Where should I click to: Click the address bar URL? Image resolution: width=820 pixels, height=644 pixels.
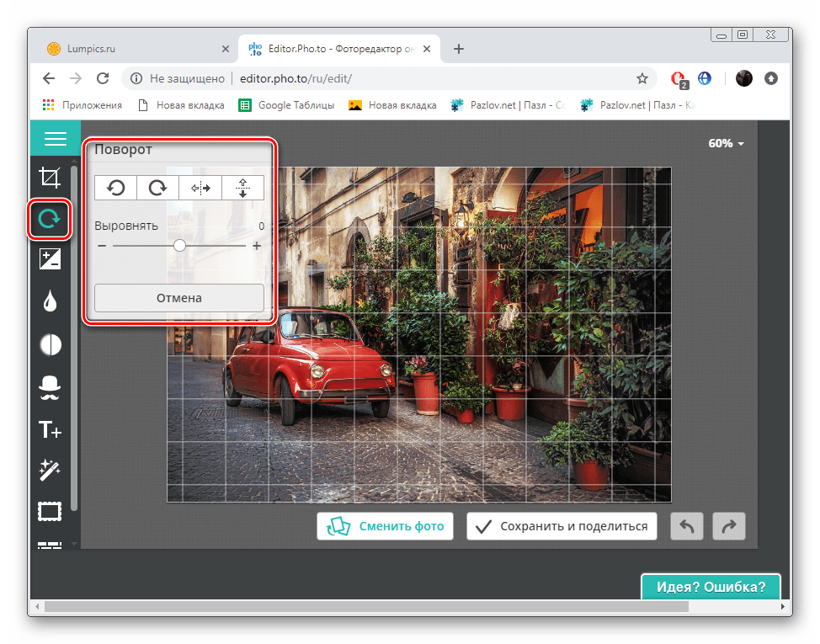tap(296, 78)
